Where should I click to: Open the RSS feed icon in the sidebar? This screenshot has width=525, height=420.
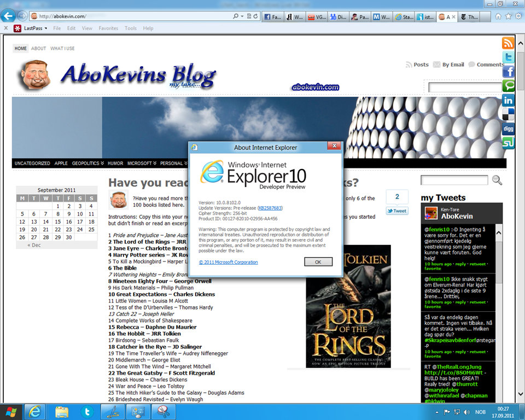pos(508,43)
